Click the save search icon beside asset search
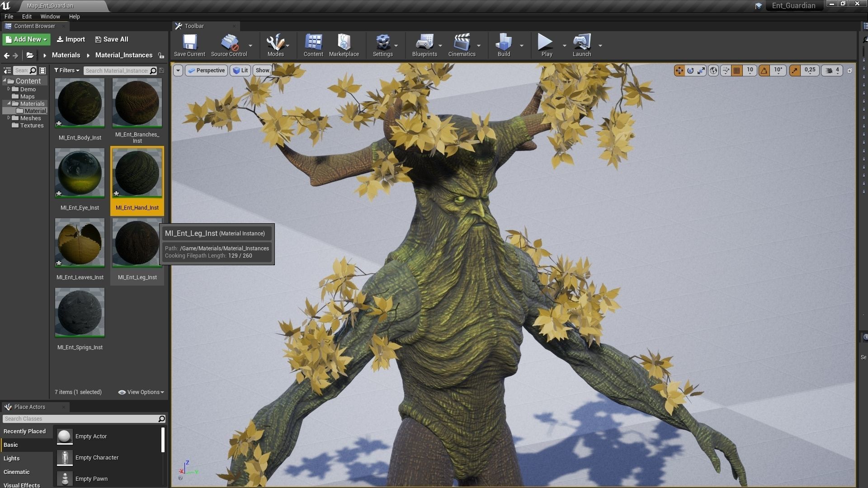The height and width of the screenshot is (488, 868). click(x=162, y=70)
